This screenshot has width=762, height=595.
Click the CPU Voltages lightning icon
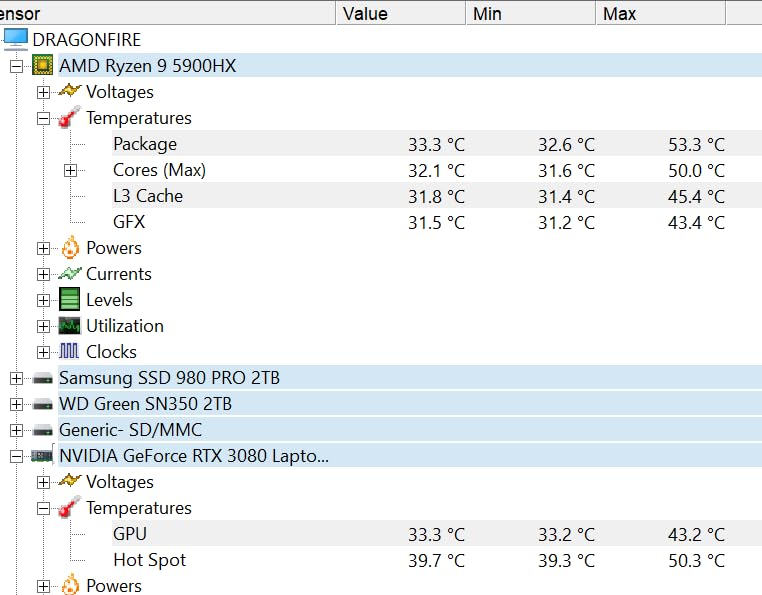point(69,91)
